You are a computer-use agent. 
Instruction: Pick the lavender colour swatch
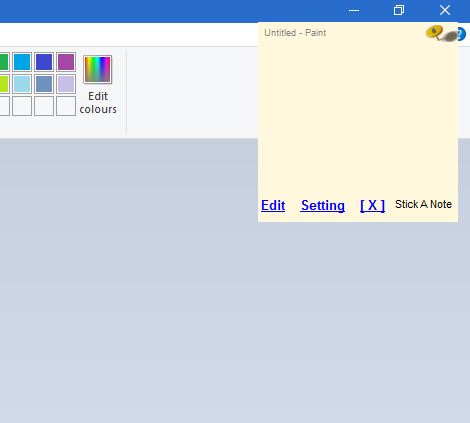tap(66, 84)
